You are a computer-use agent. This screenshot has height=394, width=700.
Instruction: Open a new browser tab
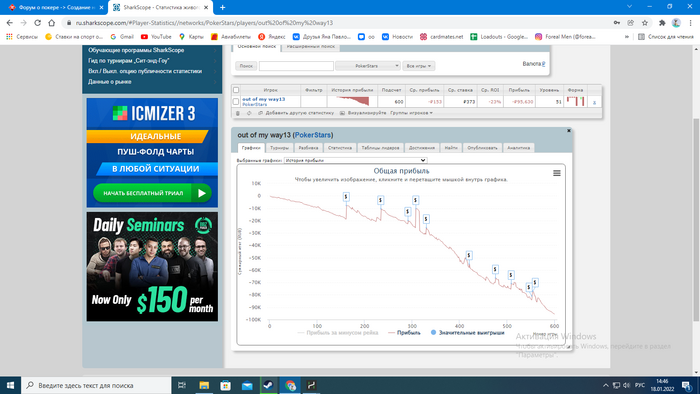pyautogui.click(x=222, y=7)
